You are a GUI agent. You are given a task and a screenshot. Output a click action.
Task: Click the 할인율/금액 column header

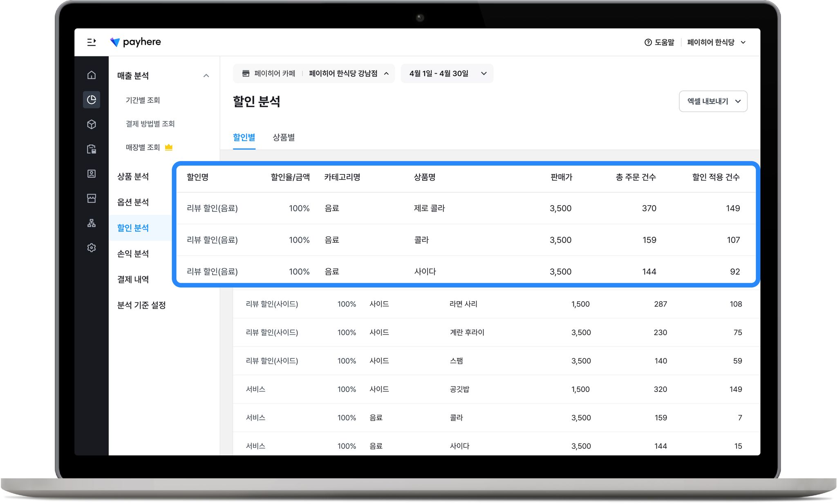tap(290, 177)
